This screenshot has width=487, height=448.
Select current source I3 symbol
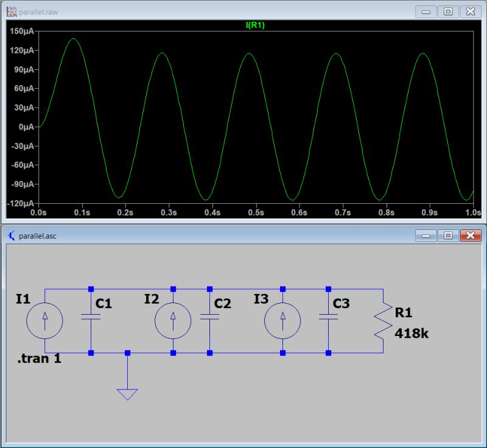tap(282, 320)
